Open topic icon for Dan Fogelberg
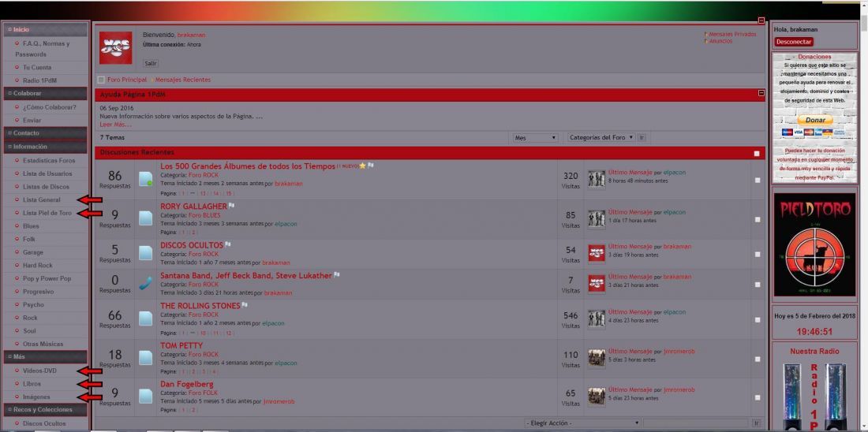This screenshot has height=432, width=868. click(146, 397)
